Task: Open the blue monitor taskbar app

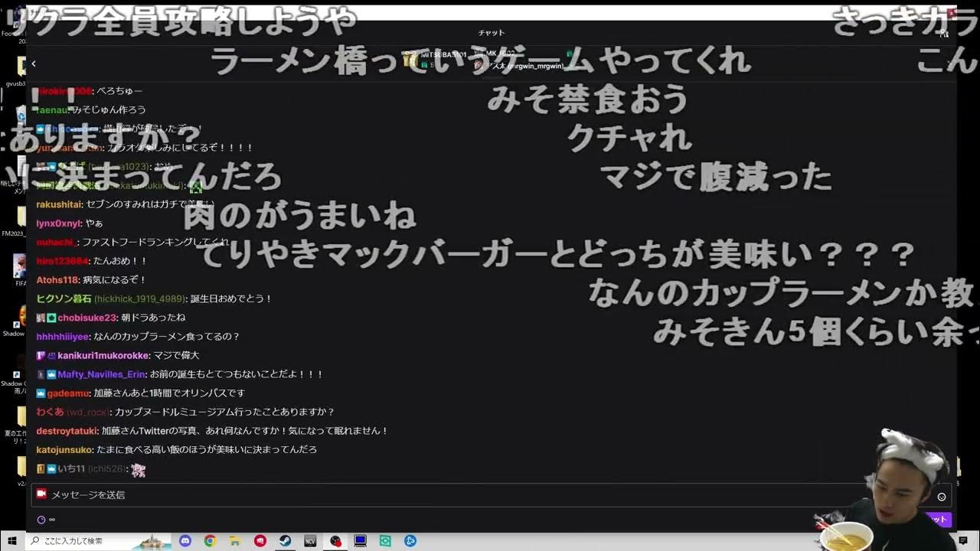Action: (x=360, y=541)
